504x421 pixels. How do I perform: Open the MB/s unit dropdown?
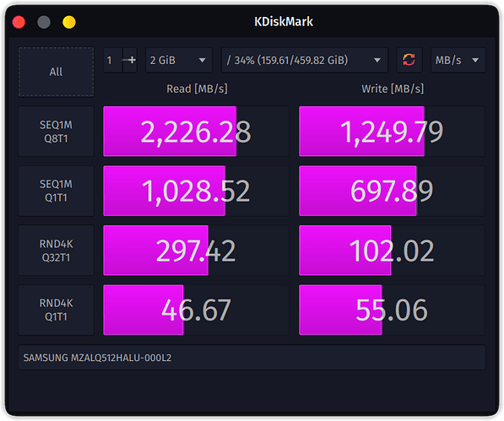click(x=458, y=60)
